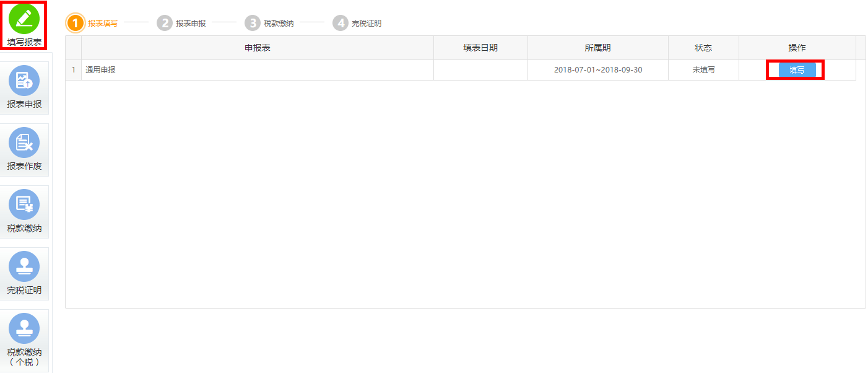
Task: Go to the 税款缴纳 sidebar icon
Action: coord(24,204)
